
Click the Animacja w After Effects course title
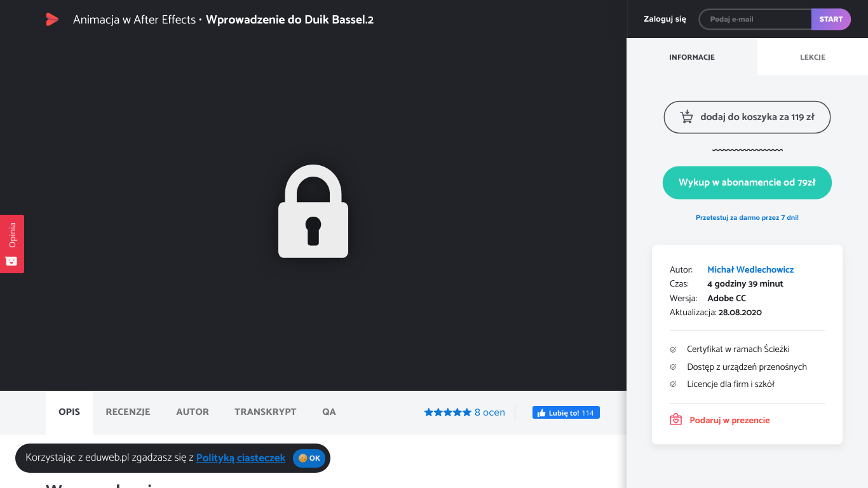pyautogui.click(x=134, y=20)
